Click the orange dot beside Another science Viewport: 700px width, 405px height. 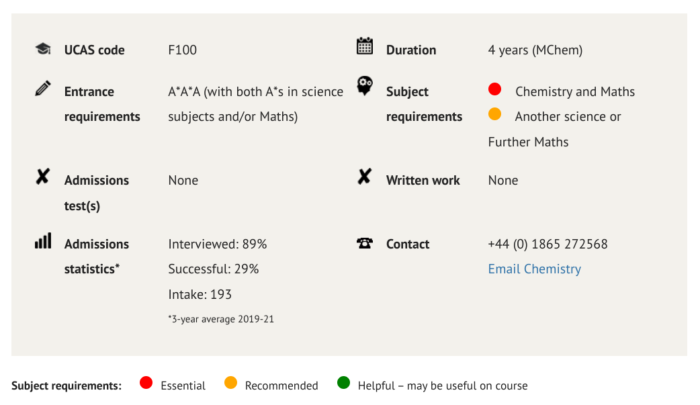click(x=495, y=114)
